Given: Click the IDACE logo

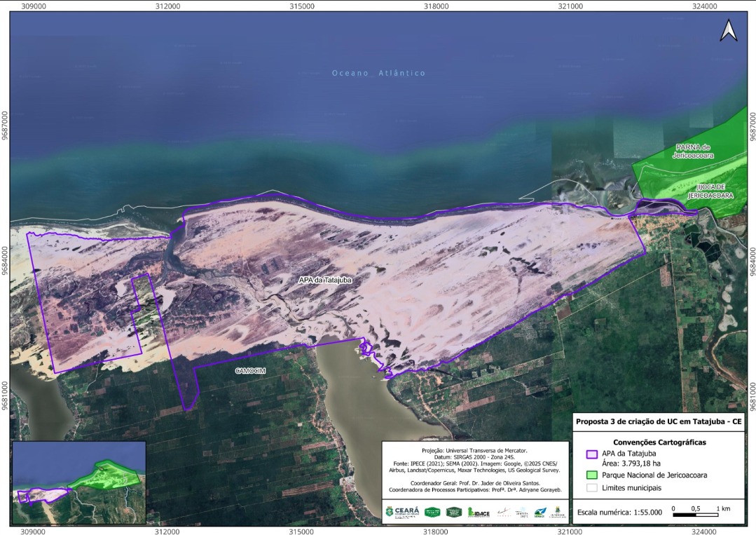Looking at the screenshot, I should [x=479, y=513].
